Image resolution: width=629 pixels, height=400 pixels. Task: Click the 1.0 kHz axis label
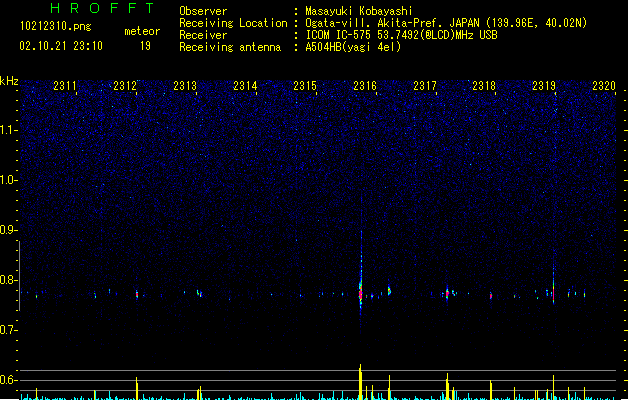(9, 180)
